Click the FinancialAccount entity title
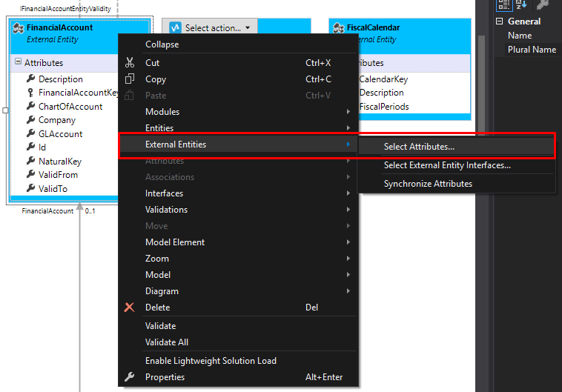Image resolution: width=562 pixels, height=392 pixels. pyautogui.click(x=59, y=27)
